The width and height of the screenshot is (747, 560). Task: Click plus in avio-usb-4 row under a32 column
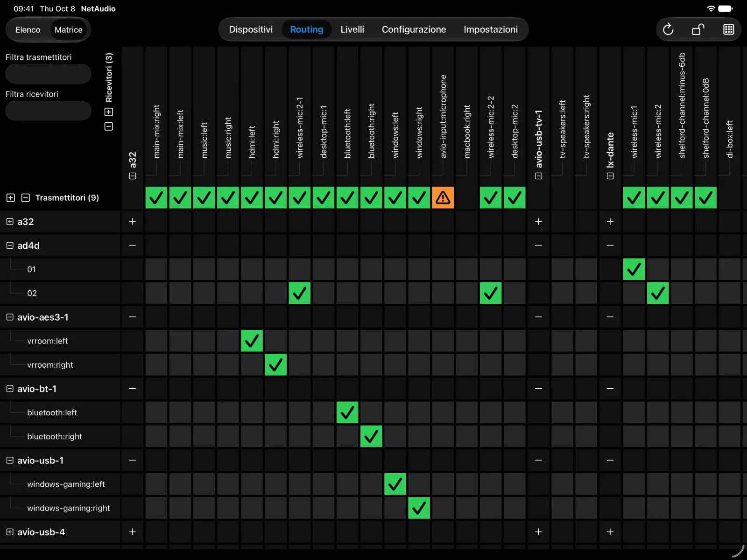(x=133, y=532)
